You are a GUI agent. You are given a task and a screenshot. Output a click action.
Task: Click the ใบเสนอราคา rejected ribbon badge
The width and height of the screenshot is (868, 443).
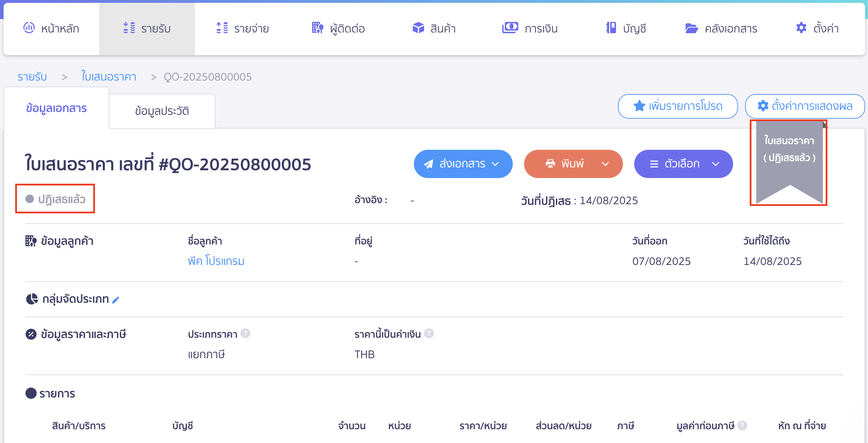[x=789, y=163]
